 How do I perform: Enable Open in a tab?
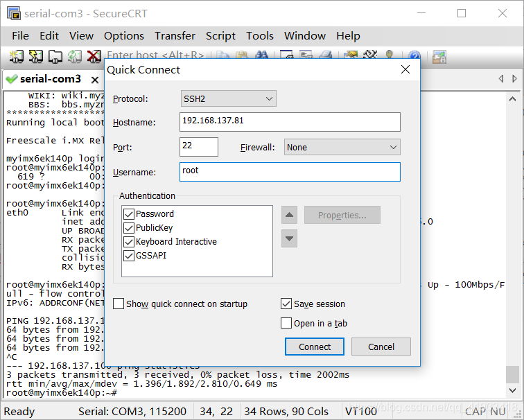click(286, 323)
